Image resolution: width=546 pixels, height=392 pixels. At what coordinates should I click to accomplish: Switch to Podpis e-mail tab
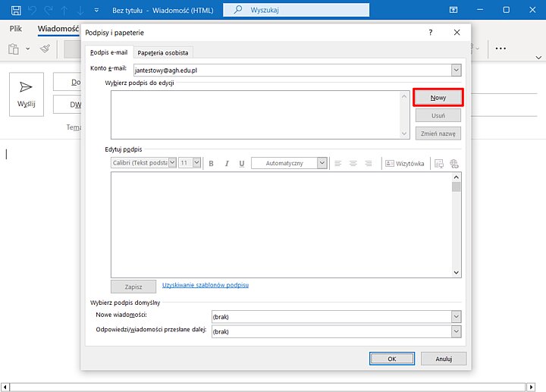coord(109,52)
